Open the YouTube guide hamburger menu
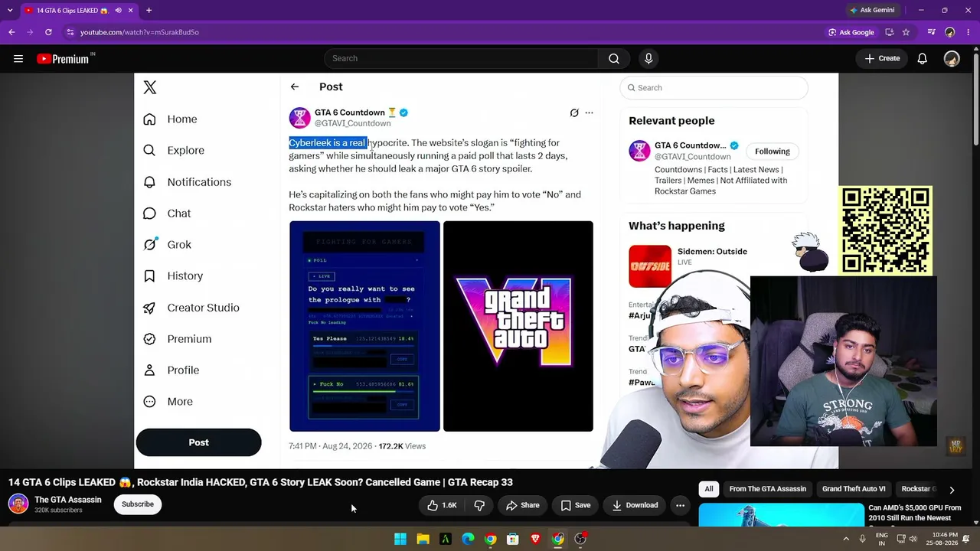This screenshot has height=551, width=980. (x=18, y=58)
